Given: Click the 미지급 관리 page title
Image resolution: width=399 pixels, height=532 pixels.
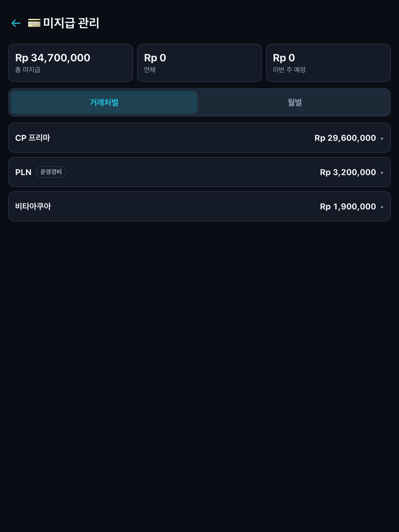Looking at the screenshot, I should [71, 23].
